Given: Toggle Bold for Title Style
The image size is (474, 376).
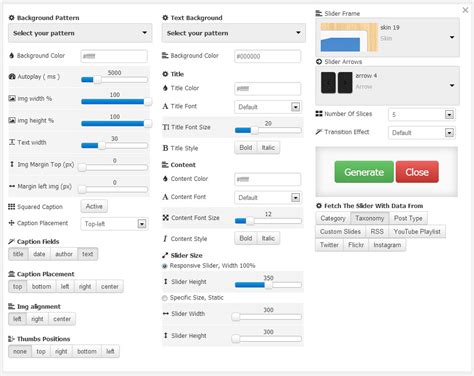Looking at the screenshot, I should pyautogui.click(x=246, y=147).
